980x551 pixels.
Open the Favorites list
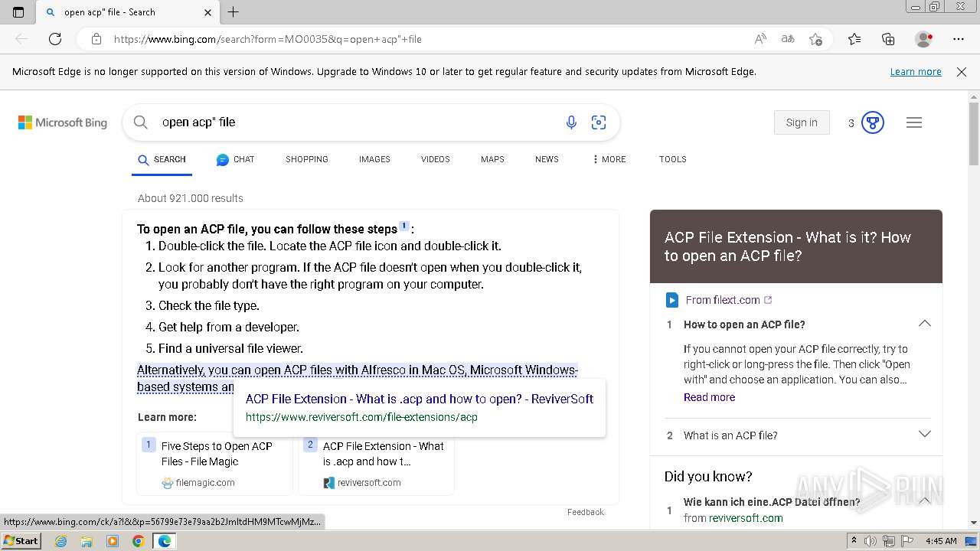pyautogui.click(x=854, y=39)
